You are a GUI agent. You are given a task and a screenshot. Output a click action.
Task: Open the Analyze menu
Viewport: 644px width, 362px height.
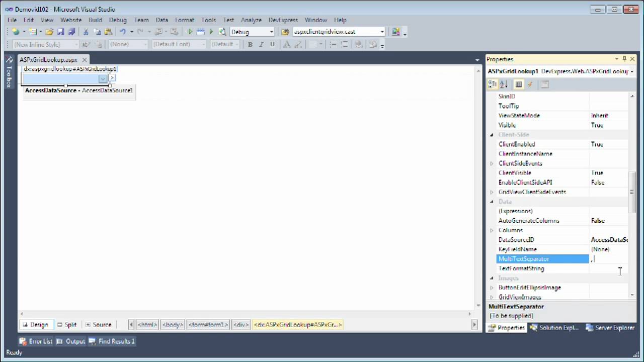251,20
